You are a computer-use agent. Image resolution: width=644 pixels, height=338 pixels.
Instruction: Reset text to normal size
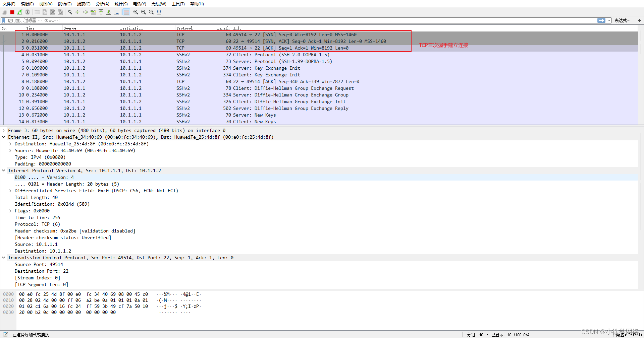tap(151, 12)
